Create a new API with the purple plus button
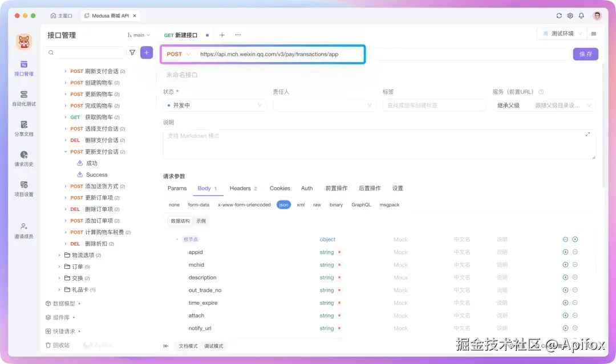The width and height of the screenshot is (616, 364). pos(147,52)
